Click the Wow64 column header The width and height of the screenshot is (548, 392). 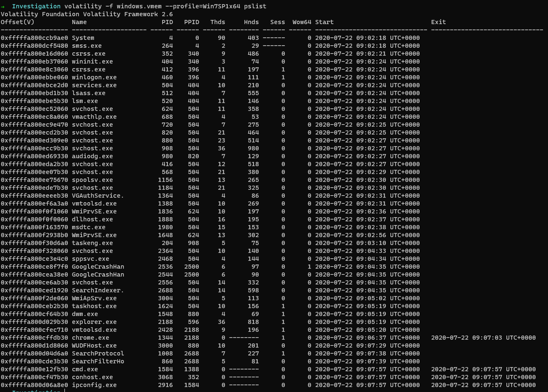coord(302,22)
